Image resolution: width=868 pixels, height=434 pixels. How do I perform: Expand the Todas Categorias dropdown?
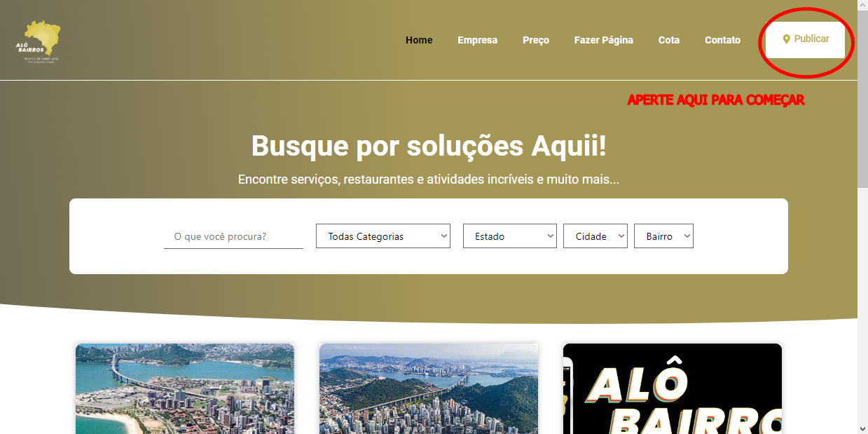[x=383, y=236]
